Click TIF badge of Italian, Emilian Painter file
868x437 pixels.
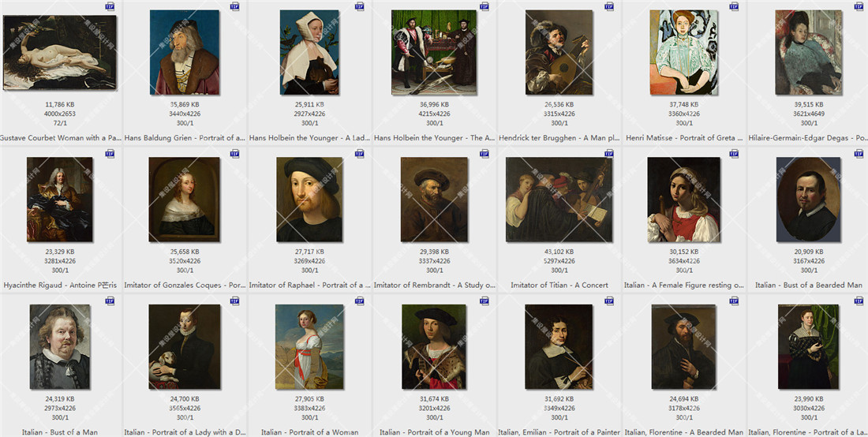[x=609, y=301]
